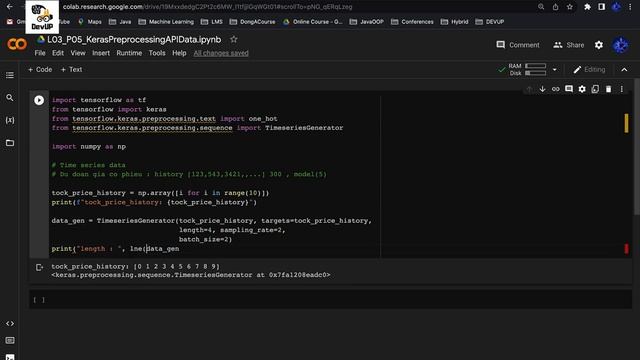The image size is (640, 360).
Task: Open Java bookmarks folder
Action: click(x=120, y=22)
